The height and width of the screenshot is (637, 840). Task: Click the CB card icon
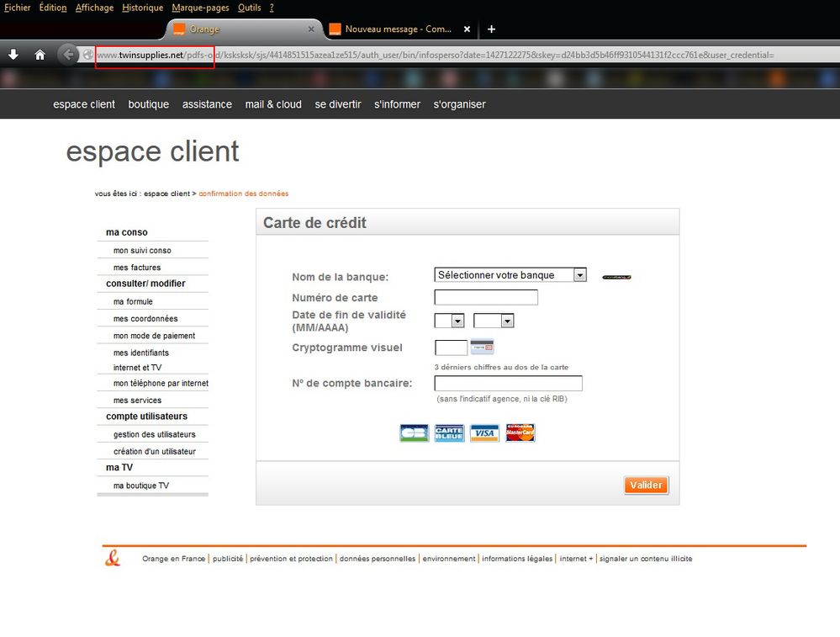point(414,432)
